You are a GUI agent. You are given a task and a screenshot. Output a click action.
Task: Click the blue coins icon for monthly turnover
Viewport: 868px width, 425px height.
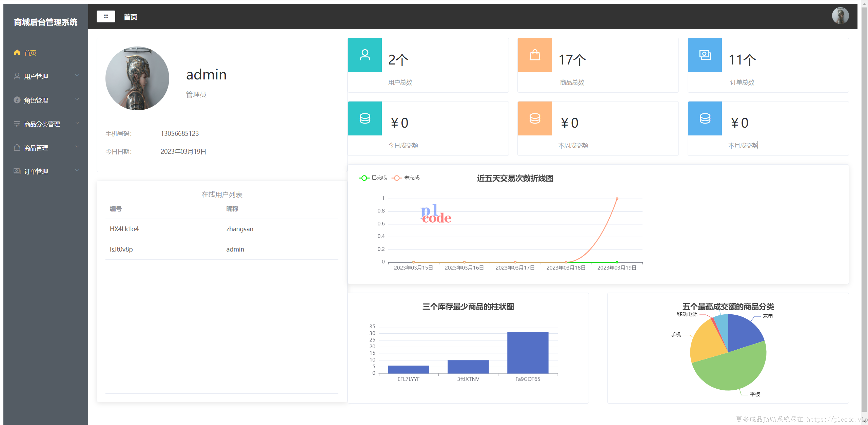coord(705,118)
